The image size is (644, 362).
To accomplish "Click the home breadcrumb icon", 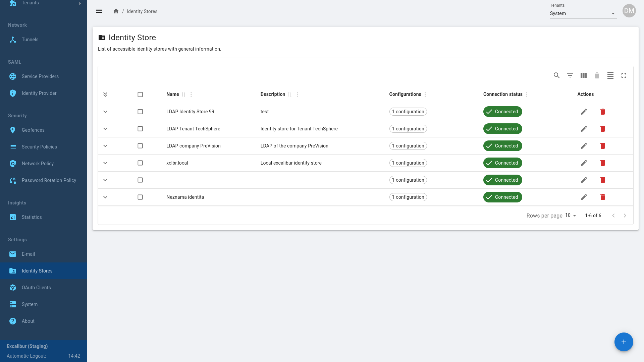I will point(116,11).
